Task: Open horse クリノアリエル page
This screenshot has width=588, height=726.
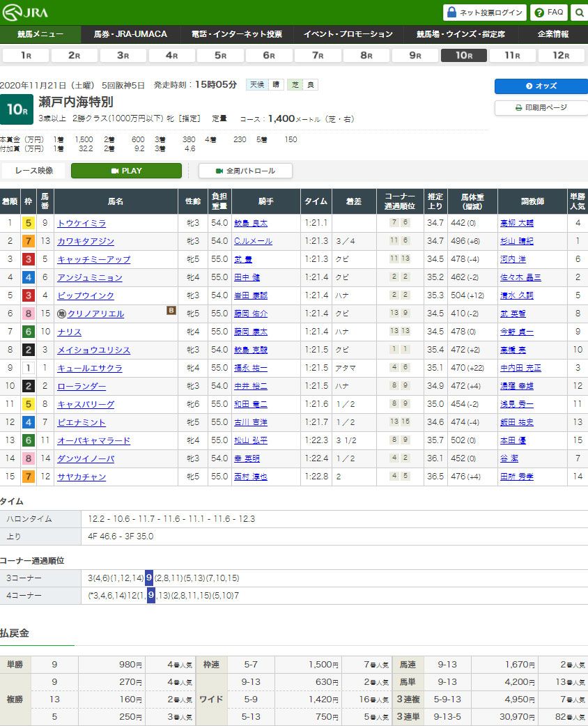Action: 95,314
